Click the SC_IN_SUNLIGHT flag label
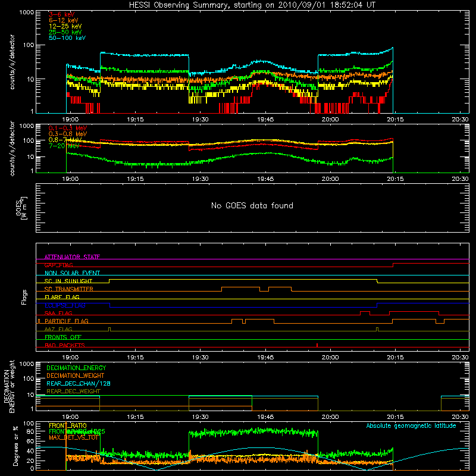 click(x=68, y=281)
